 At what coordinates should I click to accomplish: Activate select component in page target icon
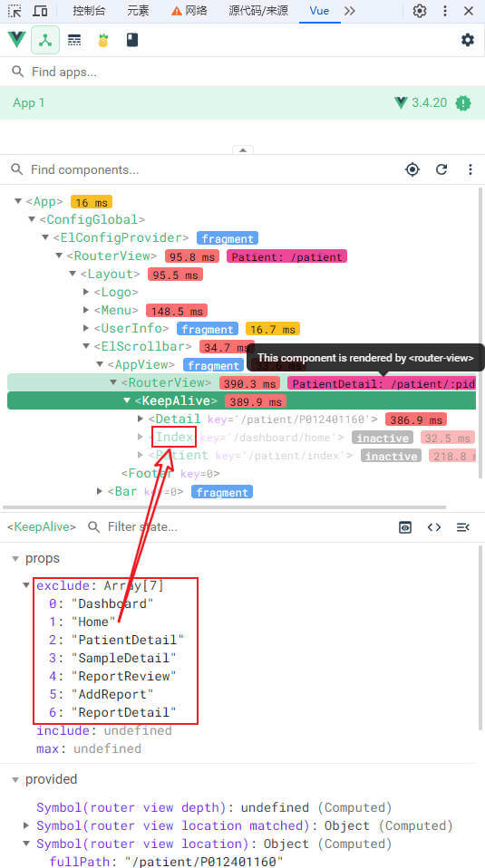click(x=412, y=169)
